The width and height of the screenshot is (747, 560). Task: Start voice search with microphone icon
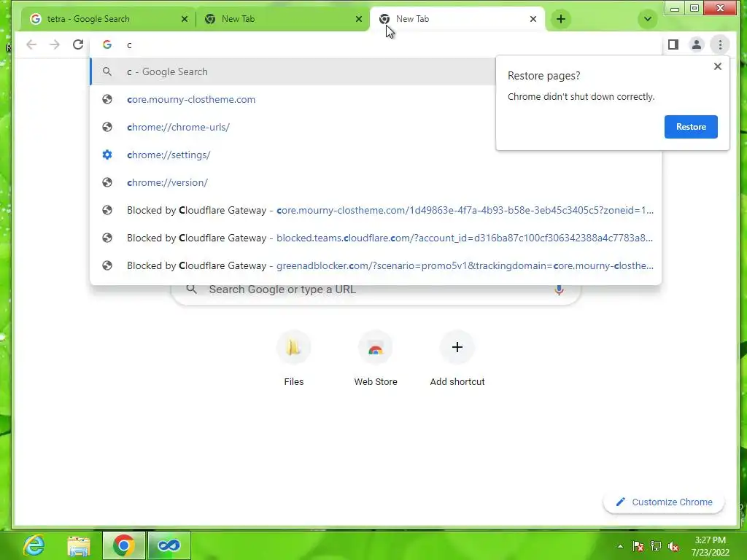click(560, 289)
